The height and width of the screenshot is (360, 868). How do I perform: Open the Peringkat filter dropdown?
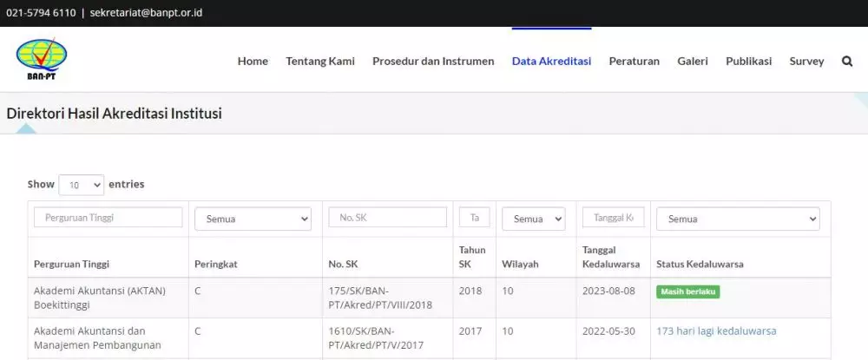click(x=253, y=219)
